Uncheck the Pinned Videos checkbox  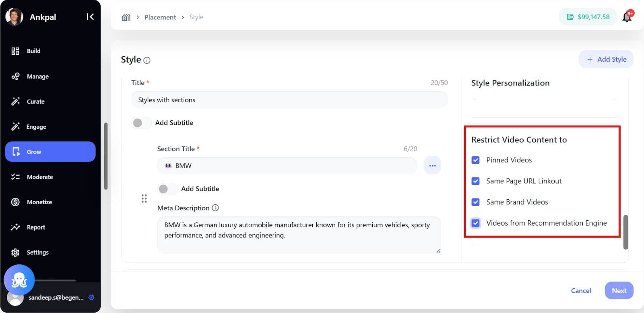[x=475, y=160]
